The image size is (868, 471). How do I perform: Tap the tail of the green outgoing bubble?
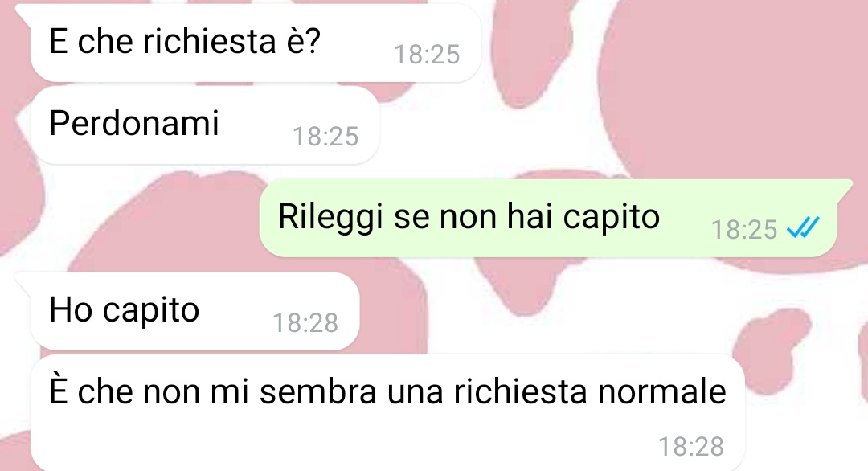coord(844,186)
